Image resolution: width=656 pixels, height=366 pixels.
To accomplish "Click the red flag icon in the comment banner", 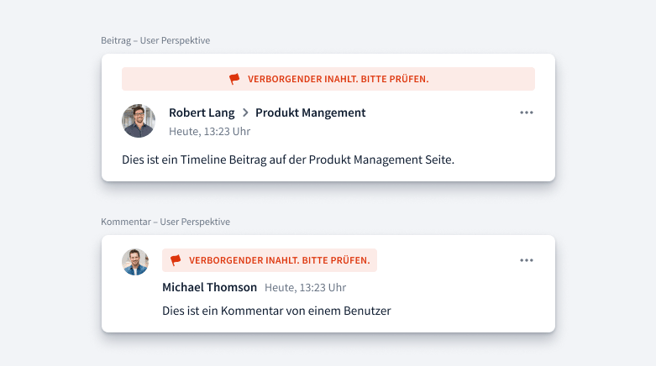I will pyautogui.click(x=176, y=260).
